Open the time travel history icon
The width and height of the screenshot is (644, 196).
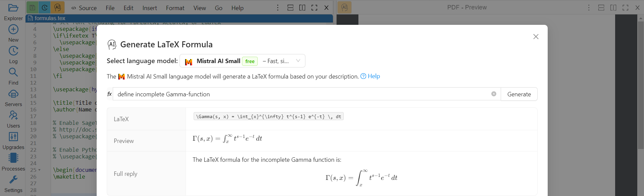tap(45, 7)
